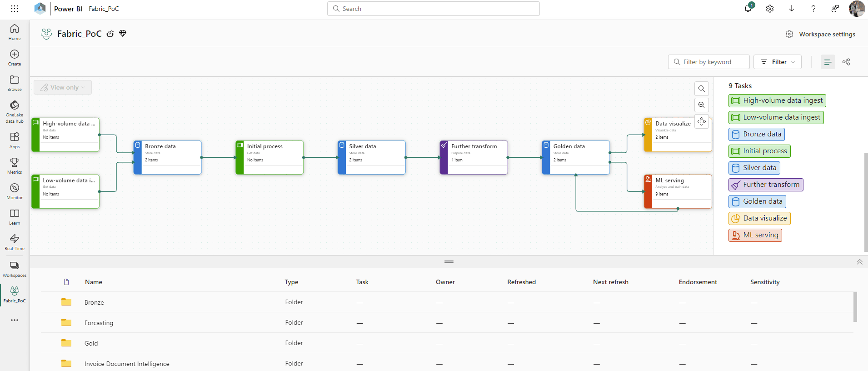The width and height of the screenshot is (868, 371).
Task: Click the download arrow icon
Action: 792,9
